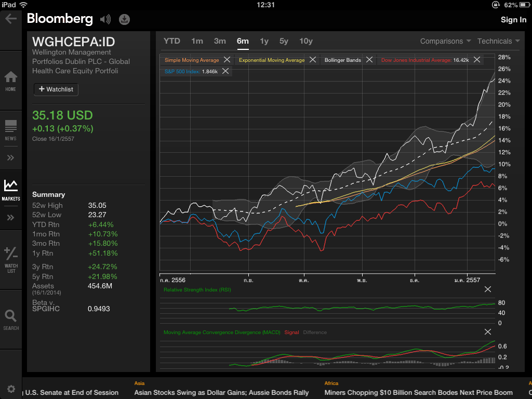
Task: Tap the WGHCEPA:ID ticker title
Action: point(74,42)
